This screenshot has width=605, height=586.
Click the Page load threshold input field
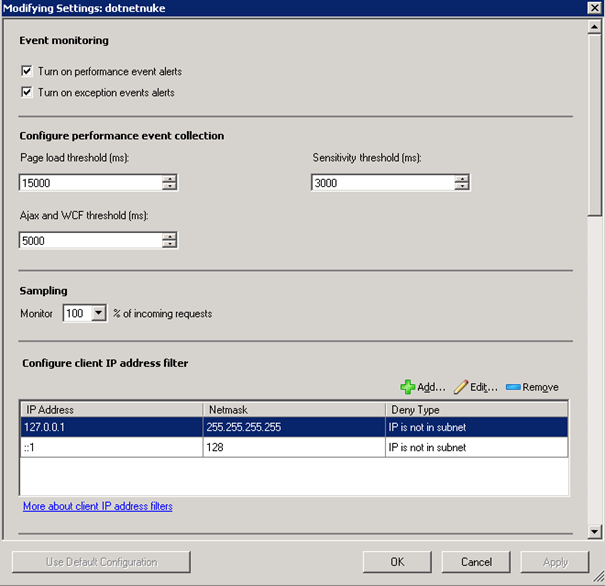tap(91, 182)
